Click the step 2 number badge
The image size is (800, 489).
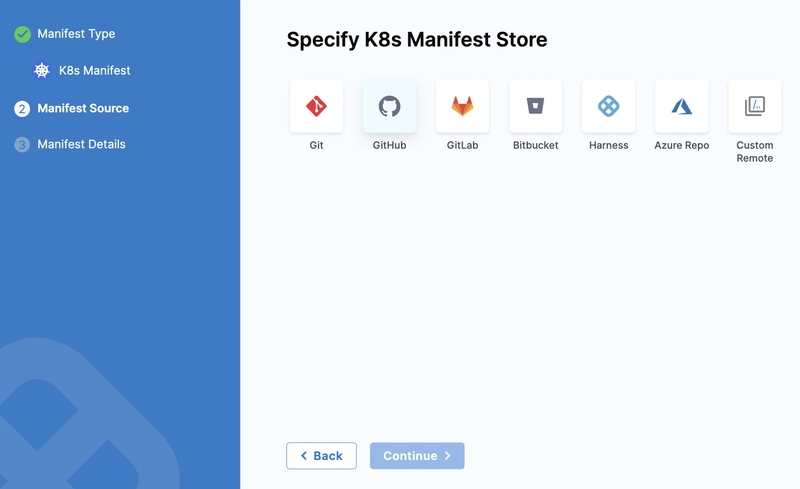tap(22, 109)
